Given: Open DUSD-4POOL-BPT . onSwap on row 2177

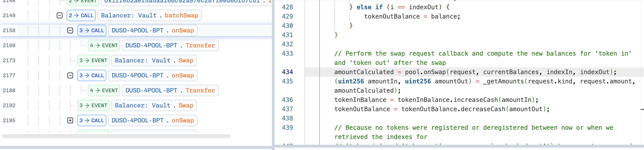Looking at the screenshot, I should point(153,75).
